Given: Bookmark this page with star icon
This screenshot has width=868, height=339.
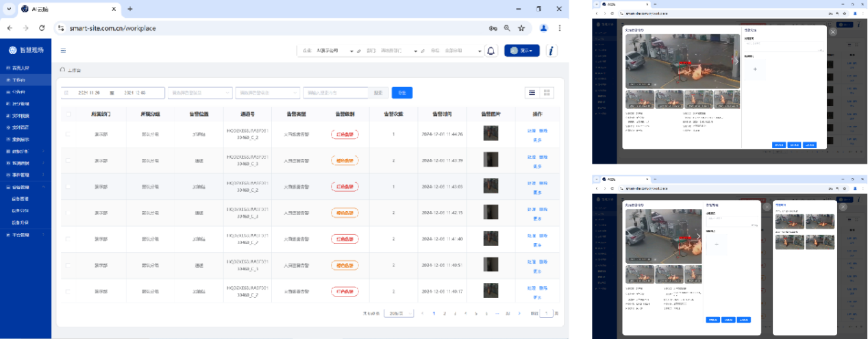Looking at the screenshot, I should click(x=521, y=28).
